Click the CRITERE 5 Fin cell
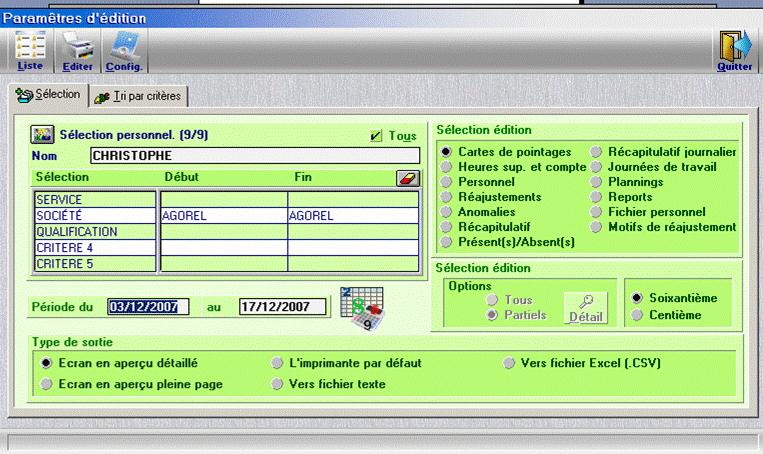 pyautogui.click(x=353, y=264)
